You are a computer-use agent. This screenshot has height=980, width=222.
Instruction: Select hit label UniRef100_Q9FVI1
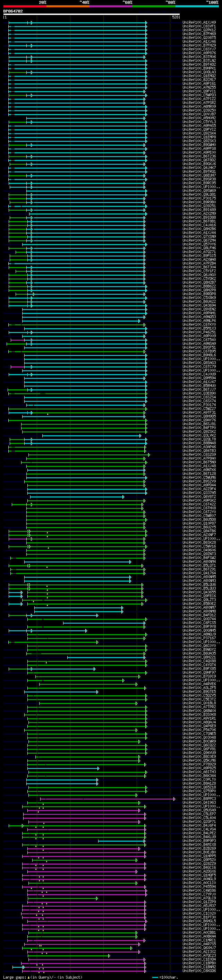click(199, 91)
